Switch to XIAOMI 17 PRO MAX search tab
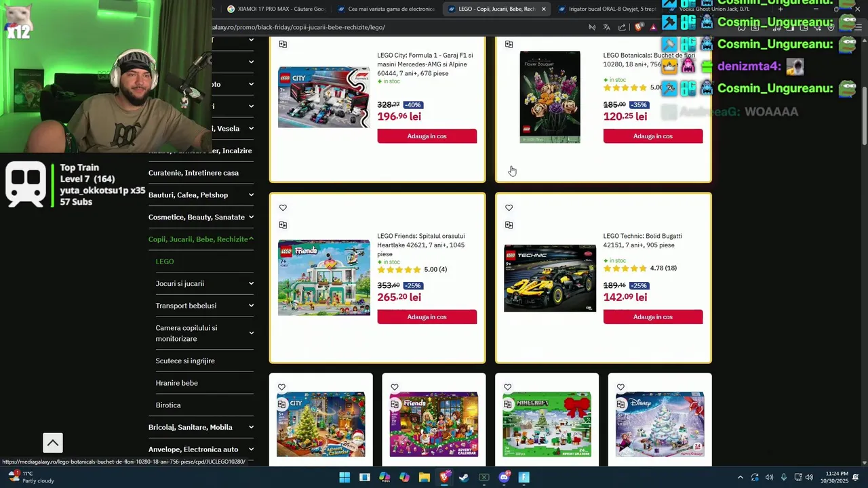Screen dimensions: 868x488 [277, 9]
